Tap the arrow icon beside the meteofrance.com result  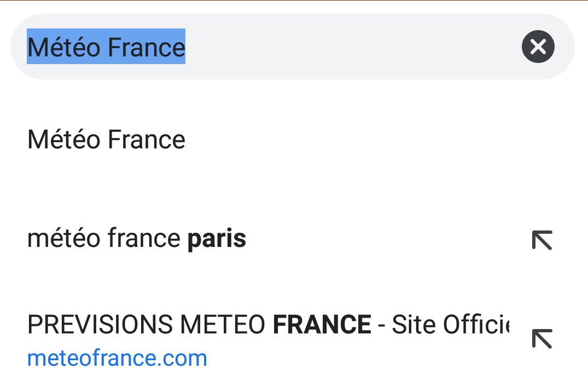point(542,338)
